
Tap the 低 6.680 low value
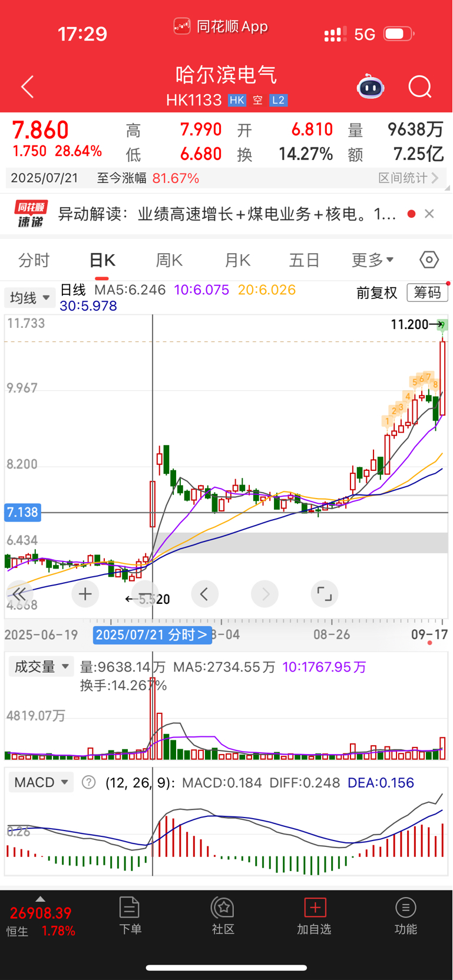(201, 154)
